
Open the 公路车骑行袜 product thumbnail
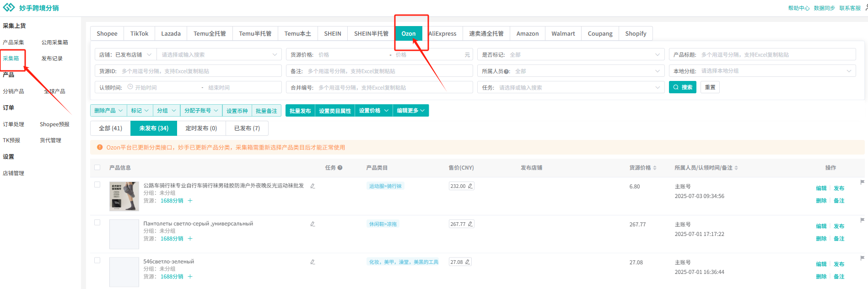124,196
